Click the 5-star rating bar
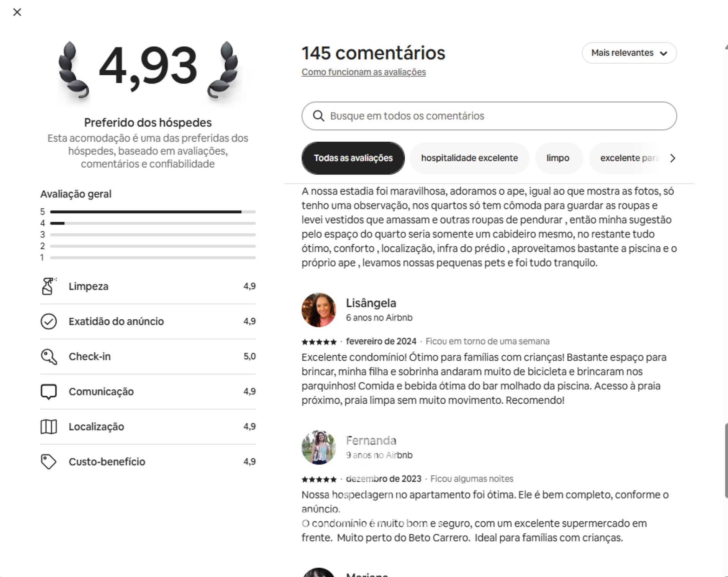 (x=152, y=212)
